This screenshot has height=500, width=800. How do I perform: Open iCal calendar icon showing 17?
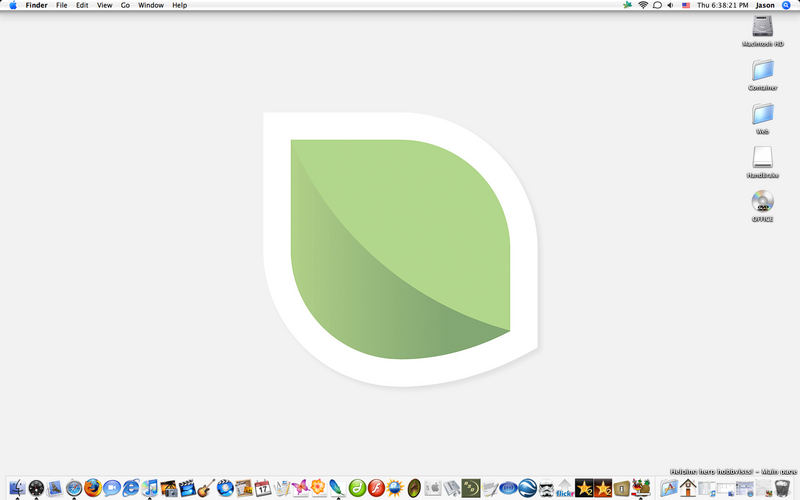(x=263, y=488)
